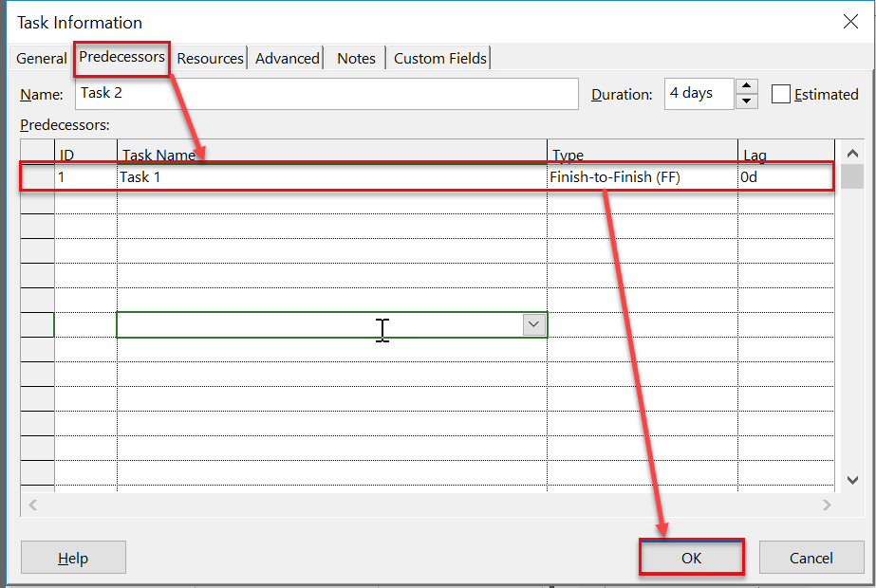
Task: Close the Task Information dialog
Action: coord(848,22)
